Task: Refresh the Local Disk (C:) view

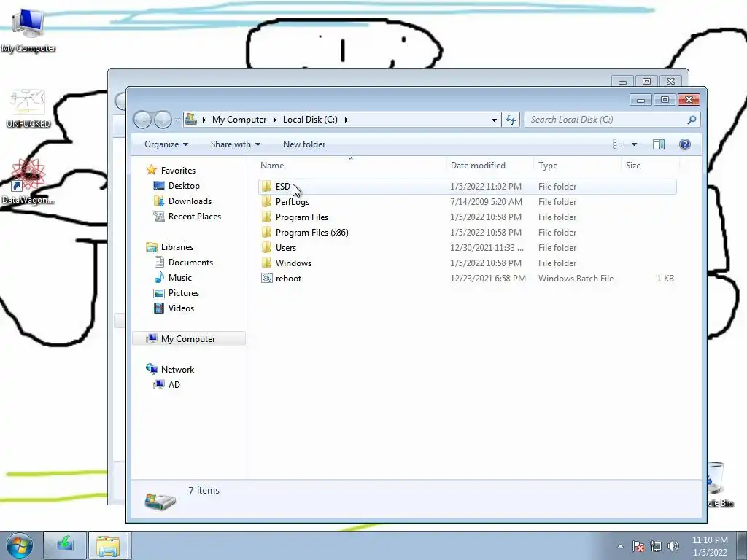Action: click(x=511, y=120)
